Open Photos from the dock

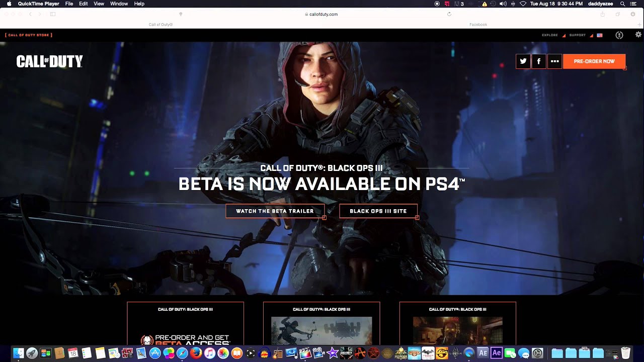click(223, 353)
